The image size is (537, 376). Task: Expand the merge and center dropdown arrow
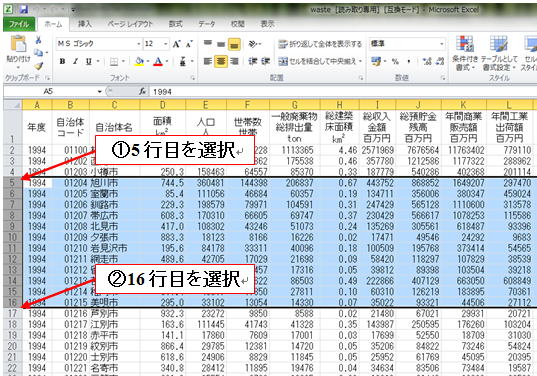pyautogui.click(x=361, y=61)
